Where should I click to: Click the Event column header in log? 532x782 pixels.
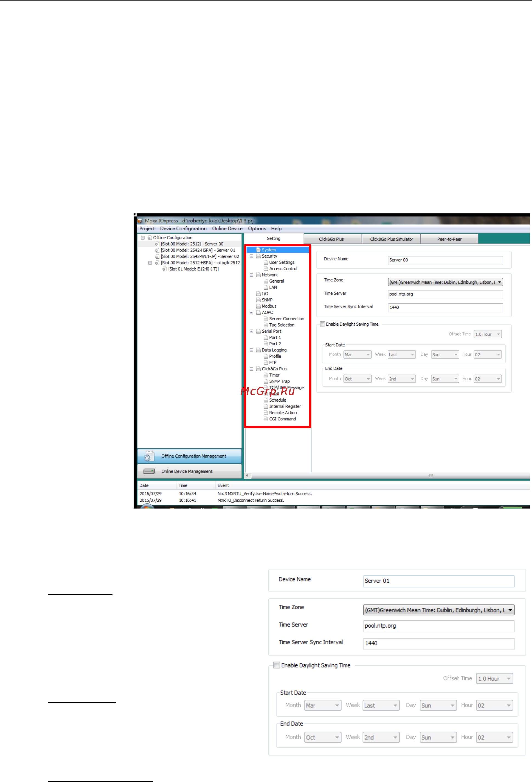223,485
